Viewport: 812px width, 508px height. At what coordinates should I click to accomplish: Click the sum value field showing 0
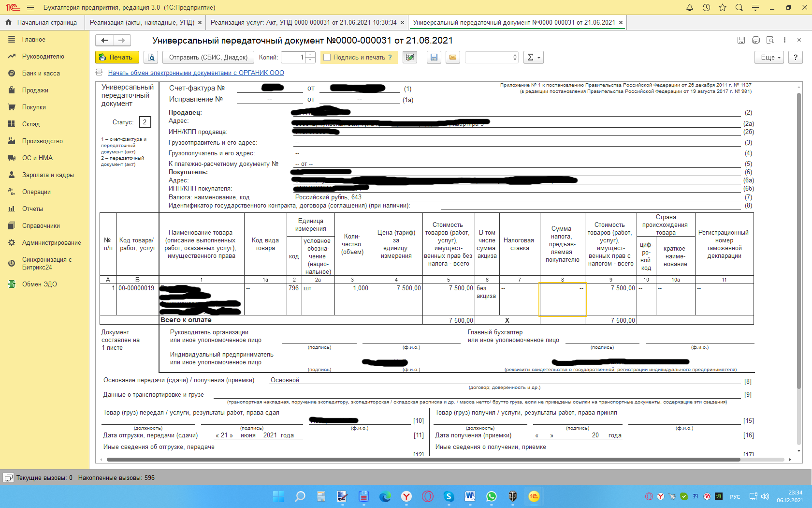[x=492, y=57]
